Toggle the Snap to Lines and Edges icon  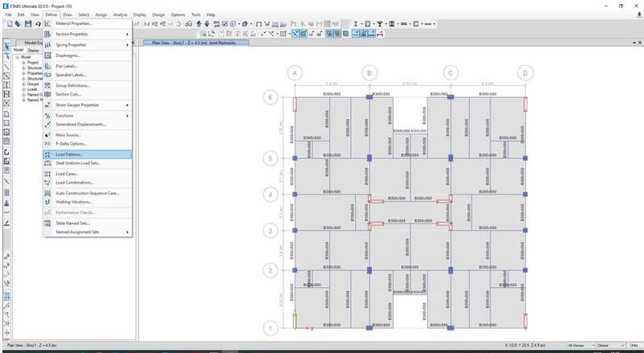(6, 306)
